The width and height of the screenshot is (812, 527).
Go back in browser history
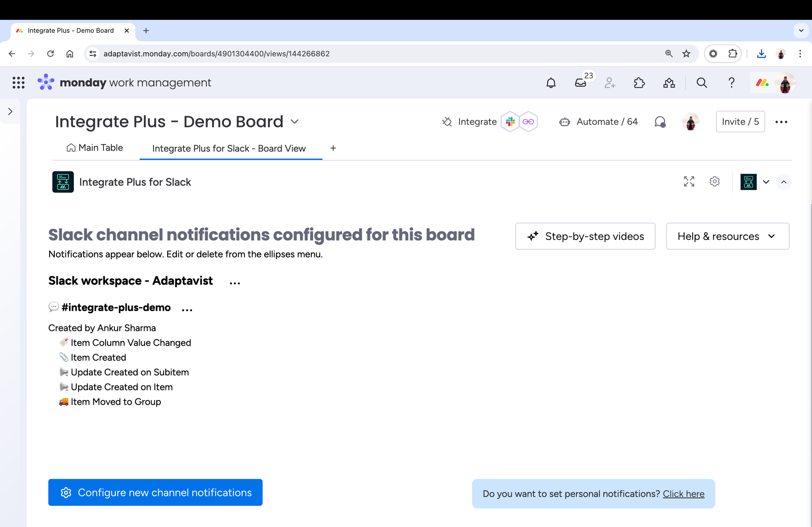12,54
